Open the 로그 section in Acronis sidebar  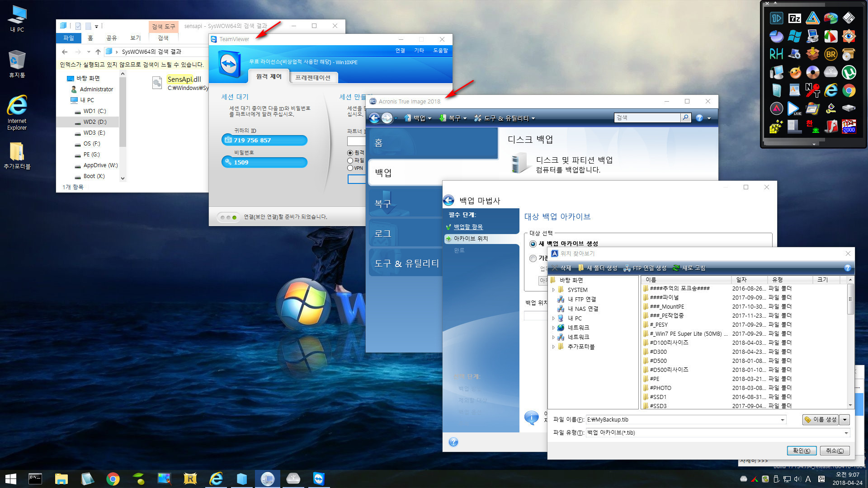click(x=405, y=233)
